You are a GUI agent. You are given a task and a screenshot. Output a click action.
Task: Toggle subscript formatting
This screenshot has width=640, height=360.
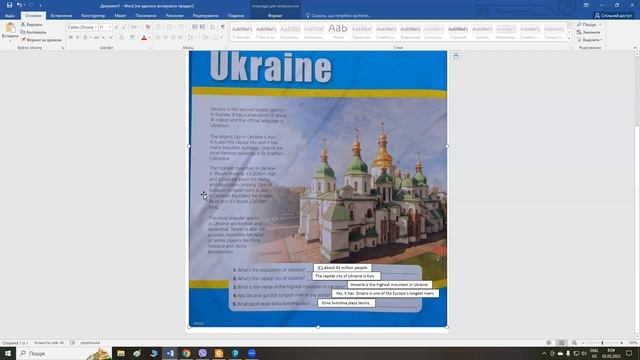coord(104,38)
